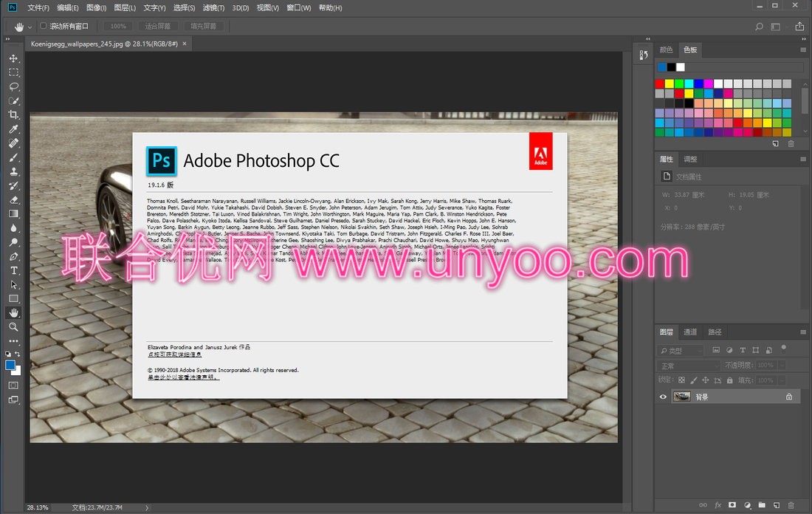Image resolution: width=812 pixels, height=514 pixels.
Task: Open the 填充 fill dropdown arrow
Action: point(782,380)
